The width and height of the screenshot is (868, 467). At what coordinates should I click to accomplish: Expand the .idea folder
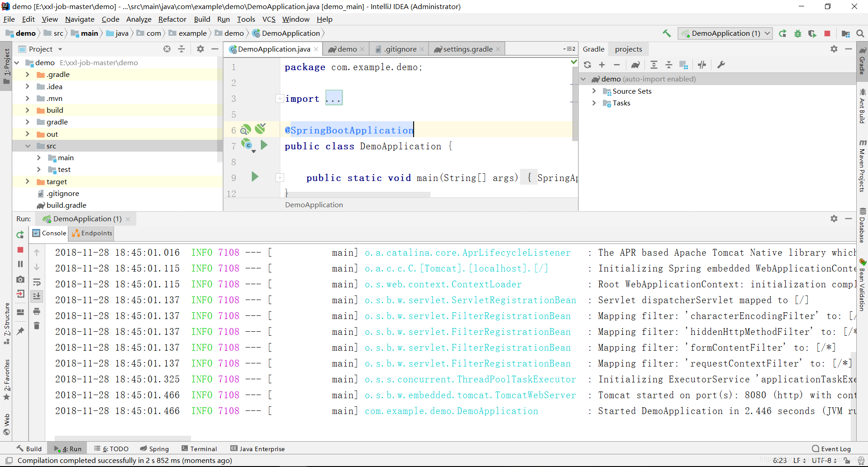tap(27, 86)
